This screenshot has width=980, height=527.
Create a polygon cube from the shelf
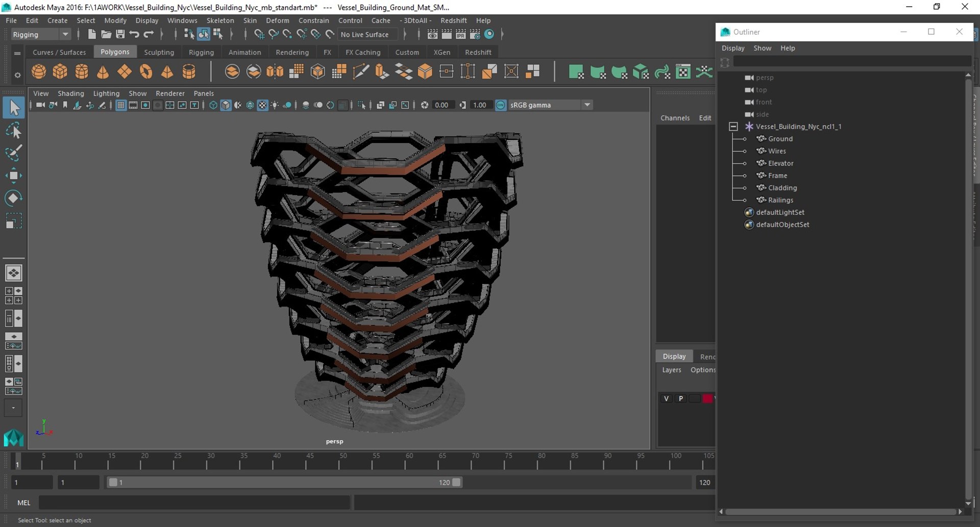[60, 71]
